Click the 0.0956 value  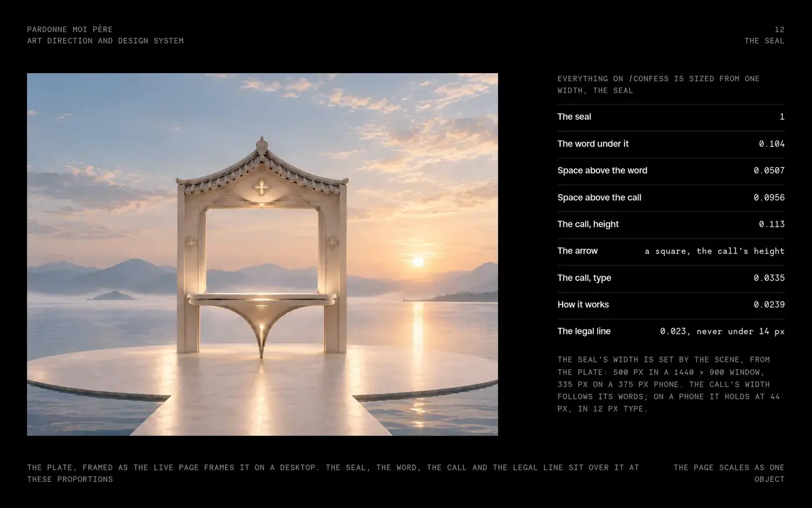769,197
